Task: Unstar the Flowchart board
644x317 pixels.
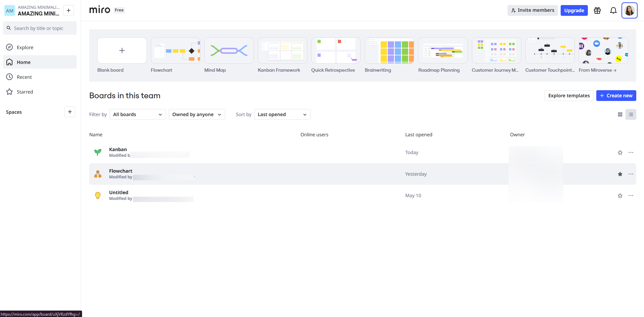Action: tap(620, 174)
